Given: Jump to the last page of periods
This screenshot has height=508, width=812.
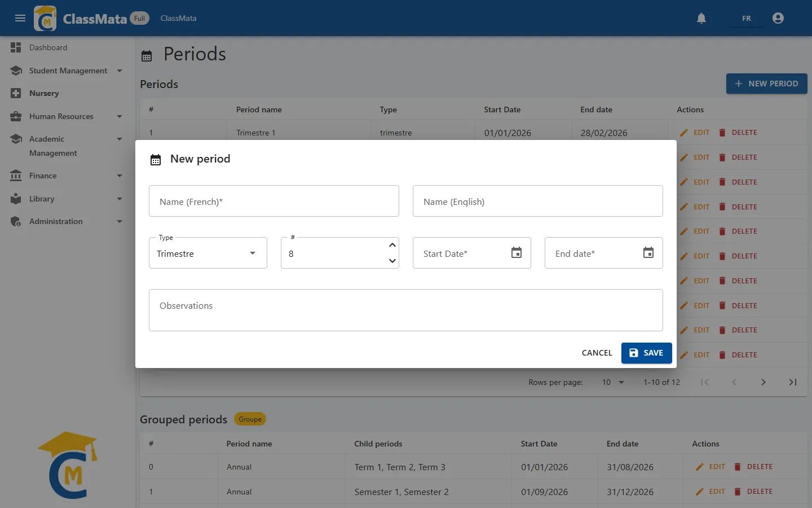Looking at the screenshot, I should pos(793,382).
